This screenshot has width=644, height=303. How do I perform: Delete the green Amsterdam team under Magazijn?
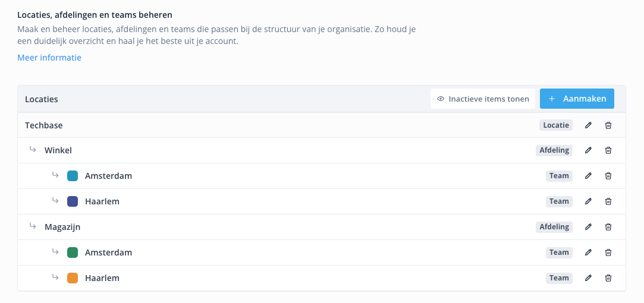click(x=608, y=252)
